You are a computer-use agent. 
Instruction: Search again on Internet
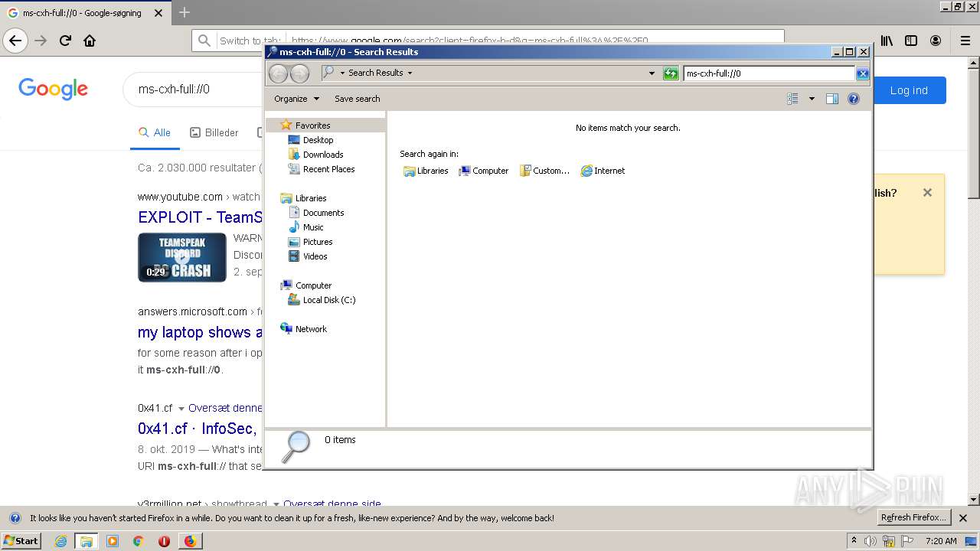pyautogui.click(x=603, y=171)
